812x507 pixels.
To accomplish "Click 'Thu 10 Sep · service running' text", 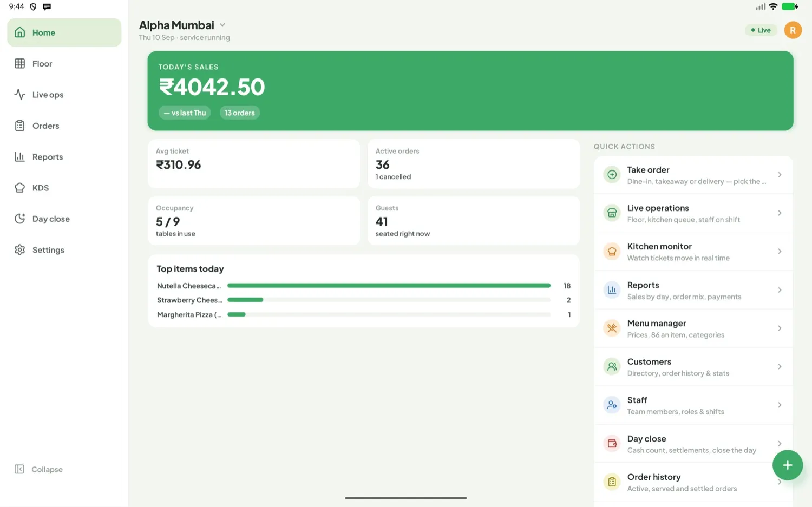I will point(185,38).
